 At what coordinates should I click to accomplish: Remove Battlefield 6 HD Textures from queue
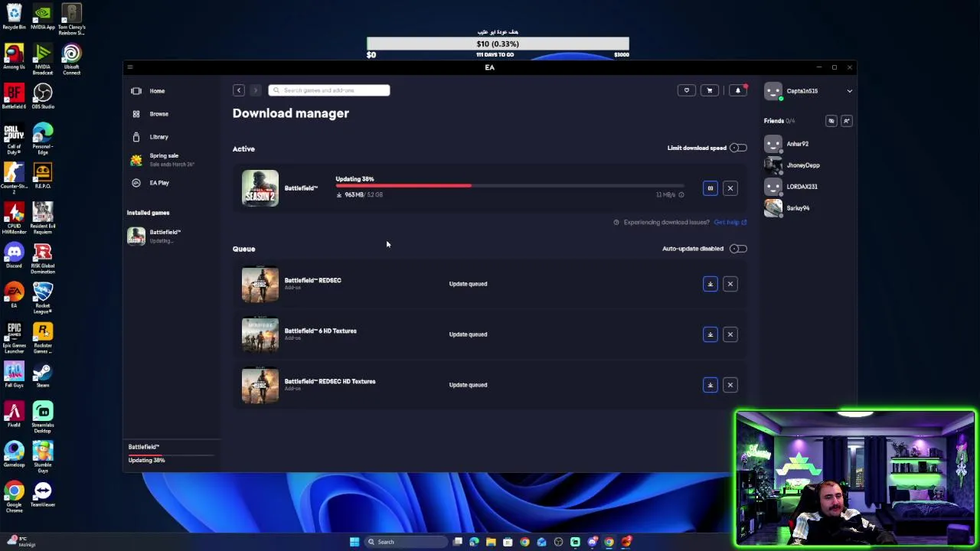point(730,334)
